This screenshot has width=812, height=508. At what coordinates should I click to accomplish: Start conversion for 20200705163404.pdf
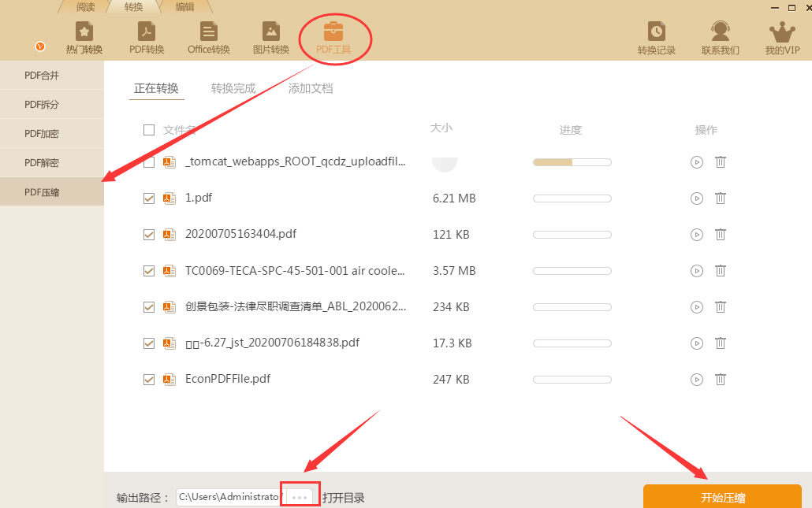pyautogui.click(x=697, y=235)
